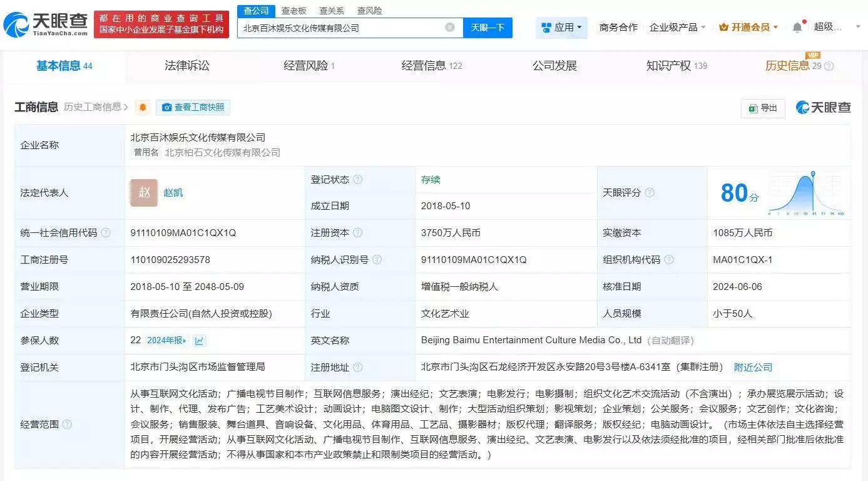This screenshot has height=481, width=868.
Task: Clear the search box with X icon
Action: click(x=450, y=28)
